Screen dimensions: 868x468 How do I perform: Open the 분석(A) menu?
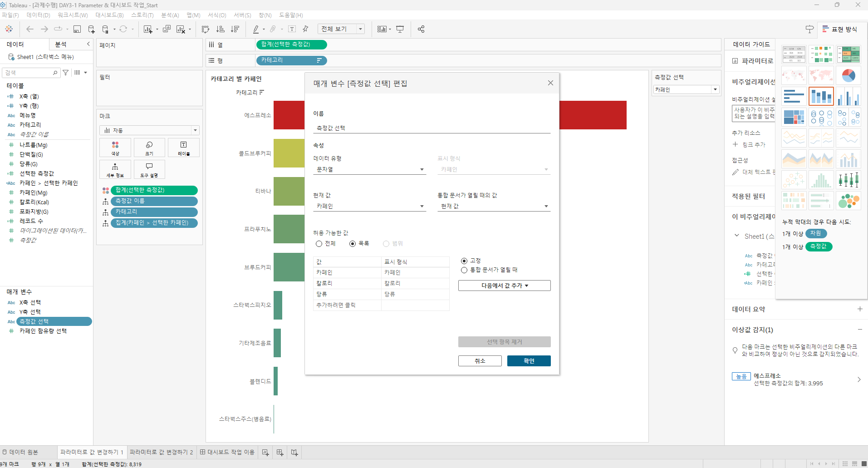(170, 15)
